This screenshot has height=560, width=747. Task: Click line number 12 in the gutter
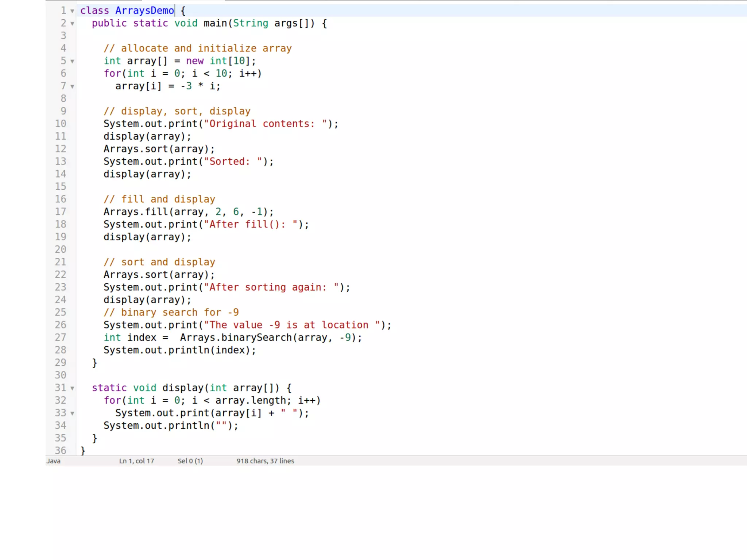(x=61, y=149)
